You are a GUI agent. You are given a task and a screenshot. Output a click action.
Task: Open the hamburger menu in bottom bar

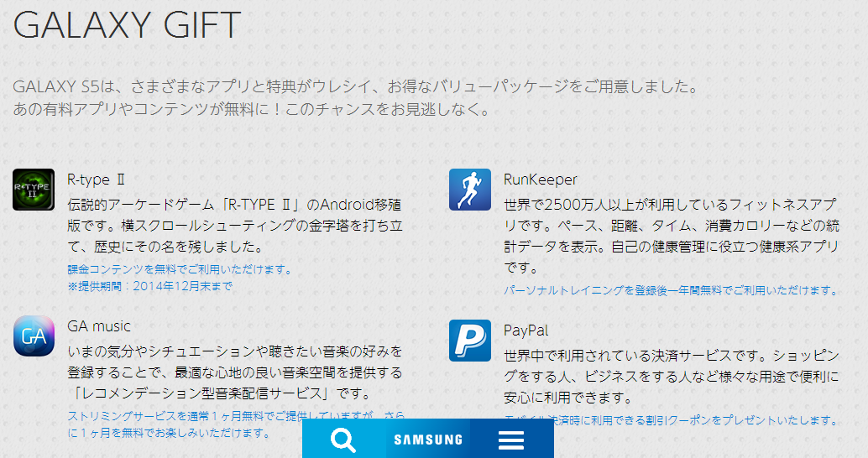coord(511,440)
